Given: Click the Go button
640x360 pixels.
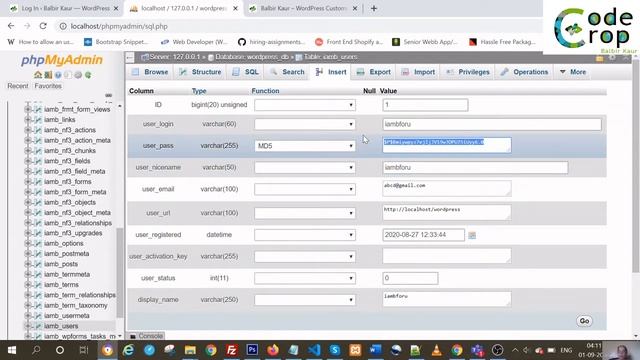Looking at the screenshot, I should coord(584,321).
